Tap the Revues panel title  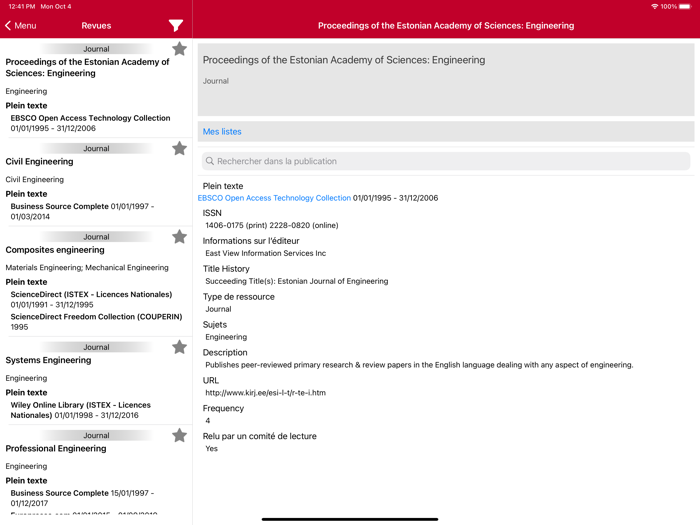point(96,25)
